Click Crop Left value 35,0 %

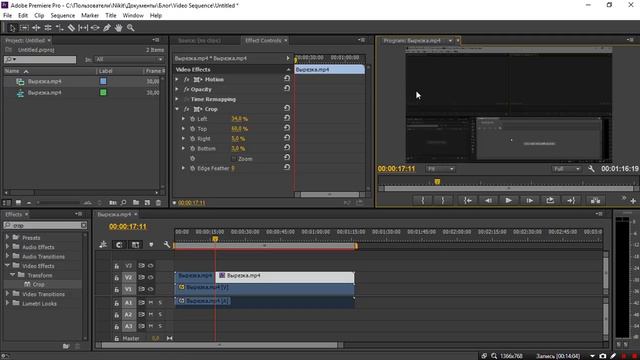tap(240, 119)
